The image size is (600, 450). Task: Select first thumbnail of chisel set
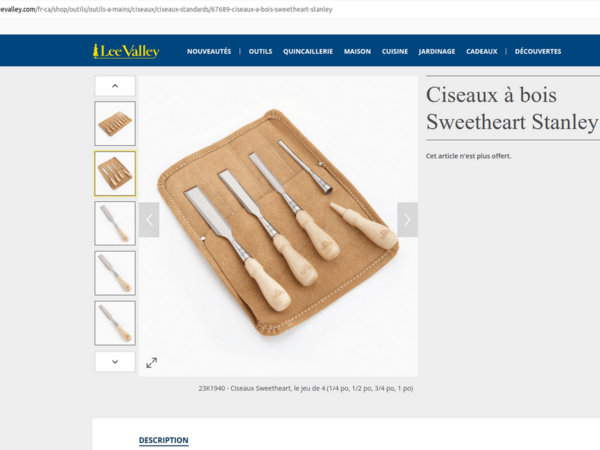coord(115,124)
